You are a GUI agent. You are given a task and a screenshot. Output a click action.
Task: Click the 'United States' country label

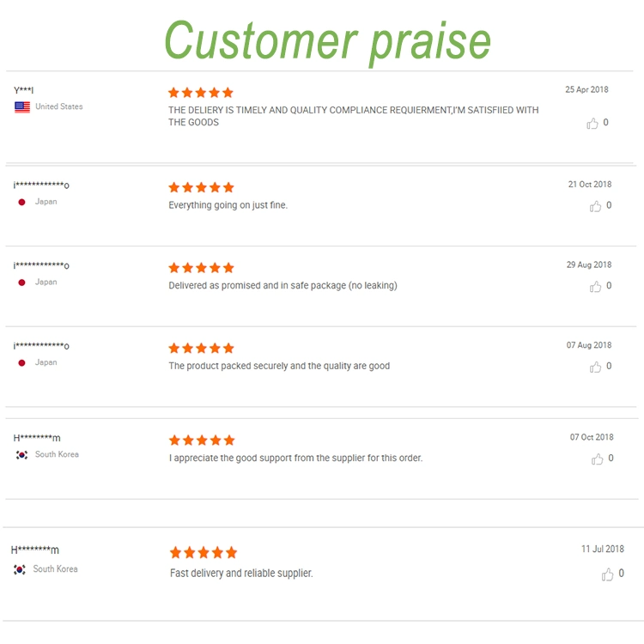coord(59,107)
